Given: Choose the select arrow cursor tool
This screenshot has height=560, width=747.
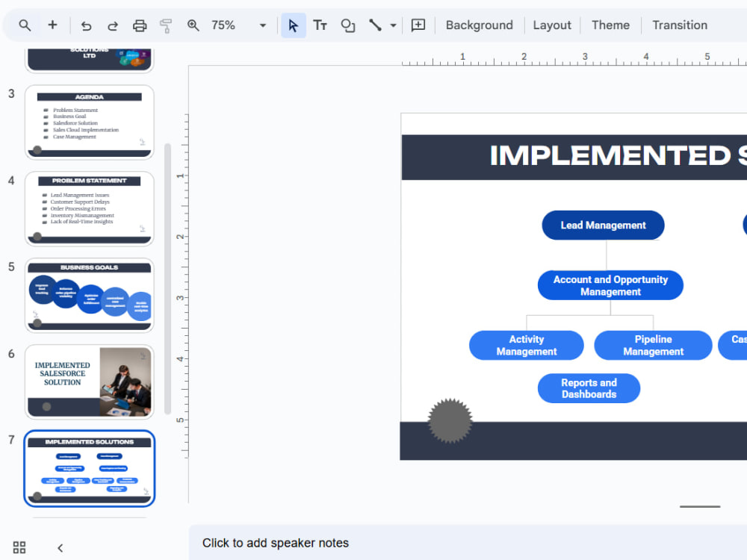Looking at the screenshot, I should (x=294, y=25).
